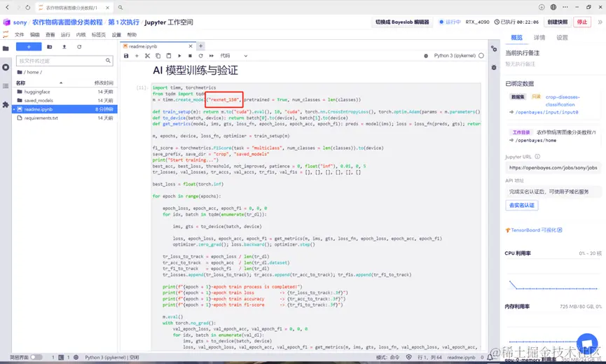This screenshot has height=364, width=606.
Task: Click the blue new launcher plus button
Action: [x=29, y=47]
